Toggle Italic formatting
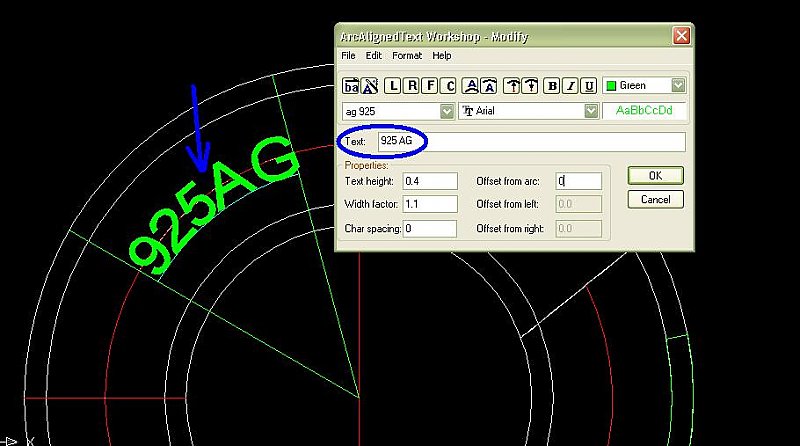Screen dimensions: 800x446 pos(571,86)
